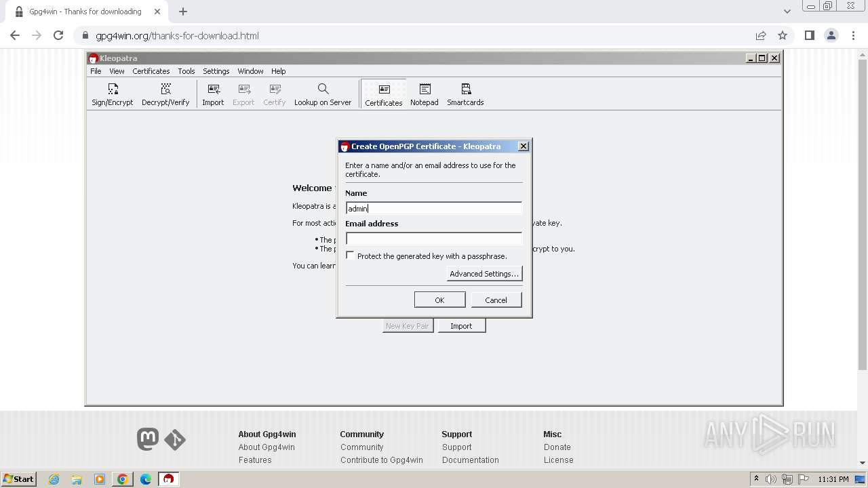Open the Smartcards view
Screen dimensions: 868x488
tap(465, 94)
